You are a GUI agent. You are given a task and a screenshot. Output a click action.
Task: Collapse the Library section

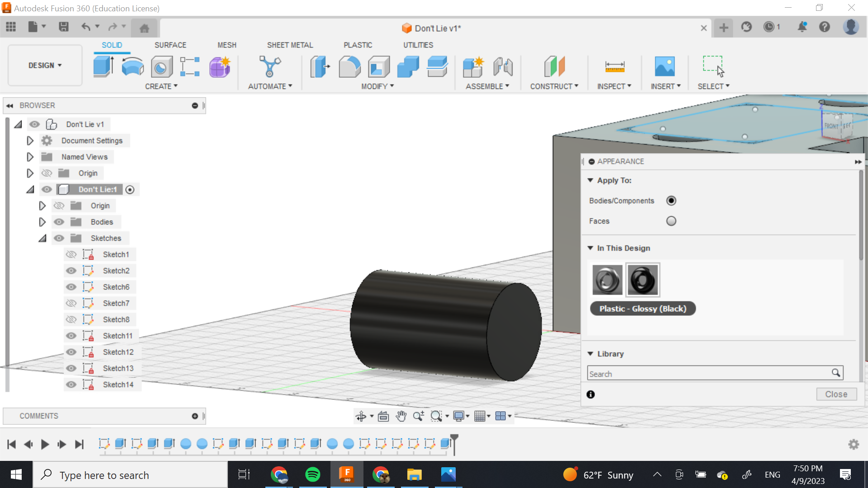[x=590, y=354]
